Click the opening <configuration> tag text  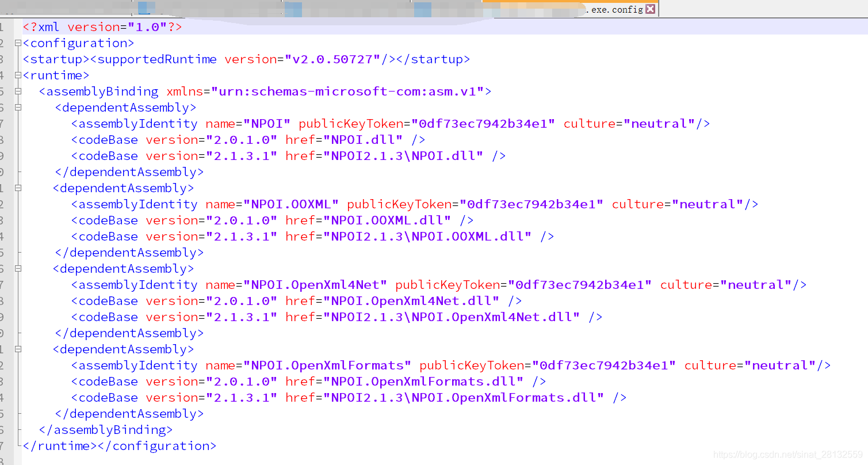[x=79, y=43]
